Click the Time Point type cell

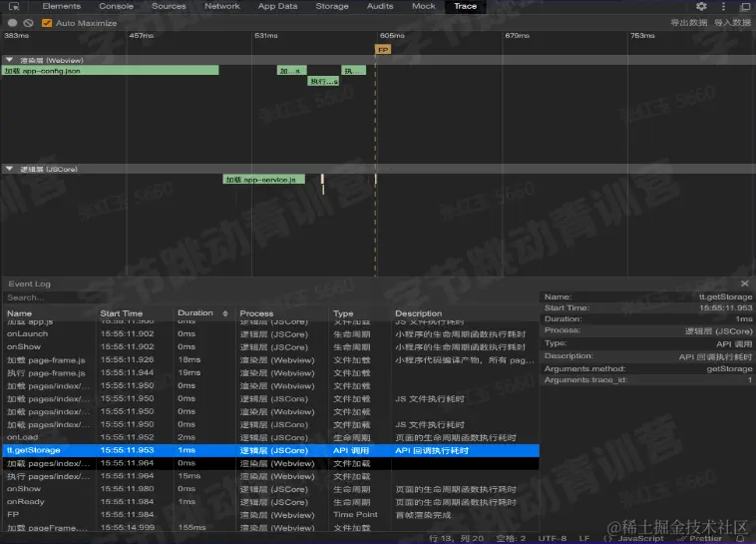coord(355,515)
